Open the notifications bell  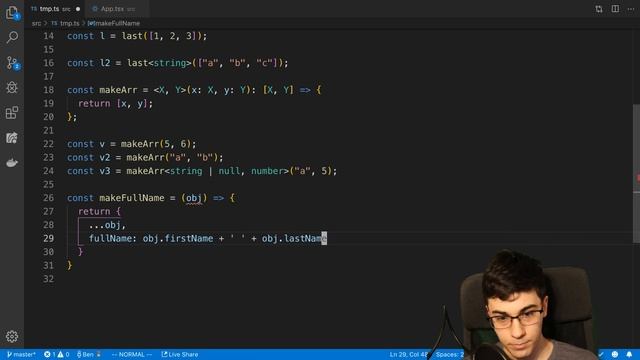point(629,354)
